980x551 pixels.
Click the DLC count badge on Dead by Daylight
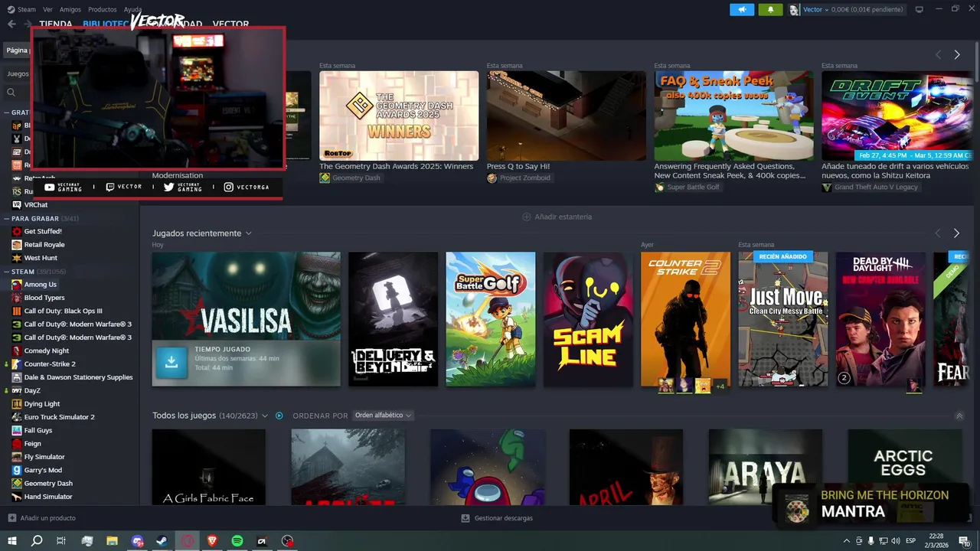pos(844,378)
